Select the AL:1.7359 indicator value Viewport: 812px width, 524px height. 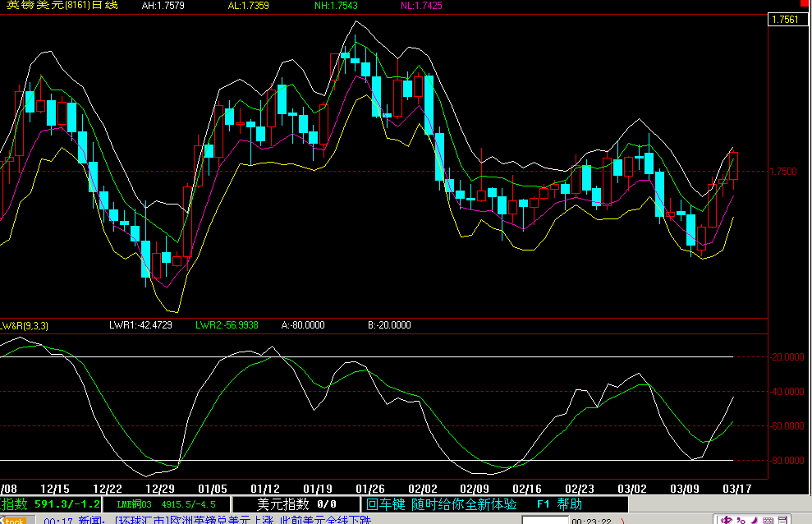coord(248,6)
